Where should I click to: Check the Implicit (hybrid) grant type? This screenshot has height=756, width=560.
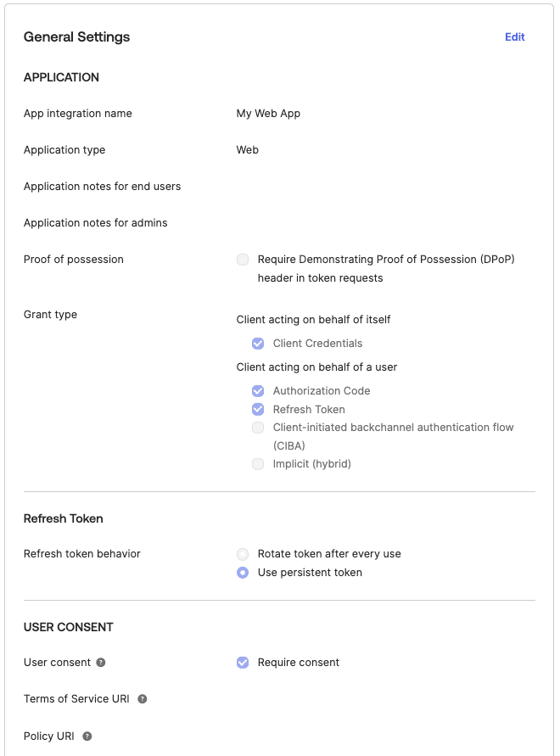tap(258, 464)
